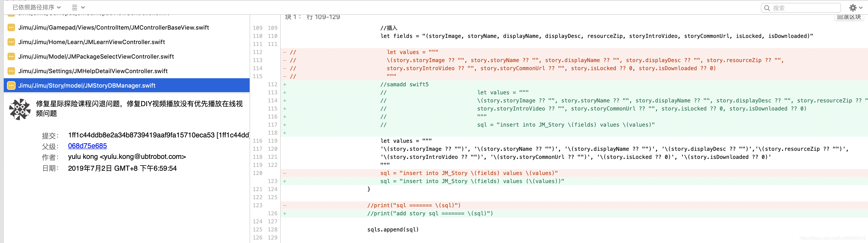Open parent commit link 068d75e685
The image size is (868, 243).
pos(87,146)
